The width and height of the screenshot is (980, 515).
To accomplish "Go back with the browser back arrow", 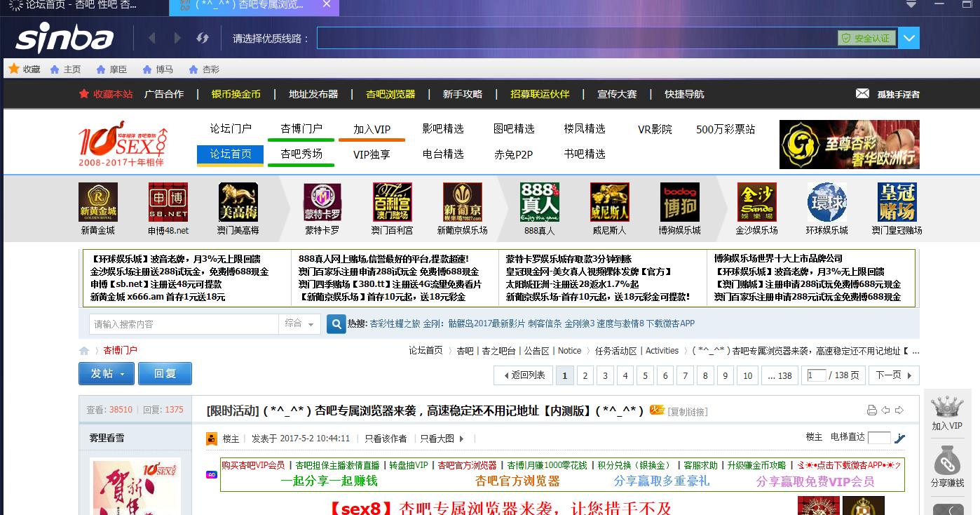I will (152, 38).
